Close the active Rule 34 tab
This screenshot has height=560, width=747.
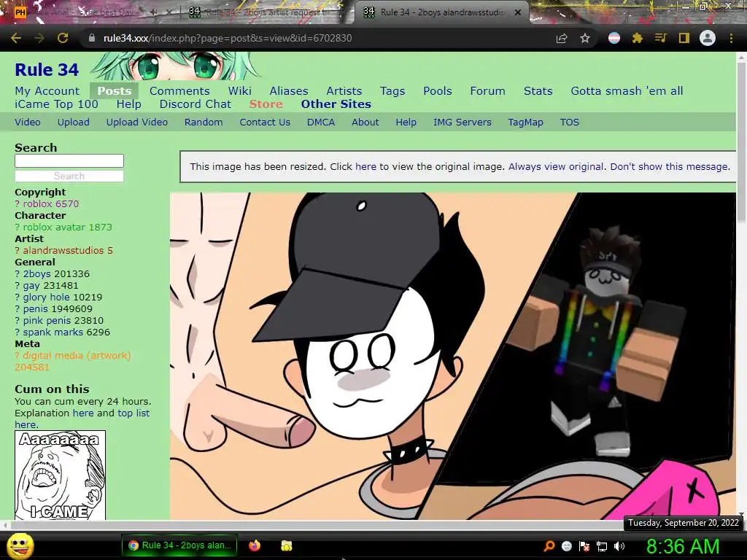[518, 13]
